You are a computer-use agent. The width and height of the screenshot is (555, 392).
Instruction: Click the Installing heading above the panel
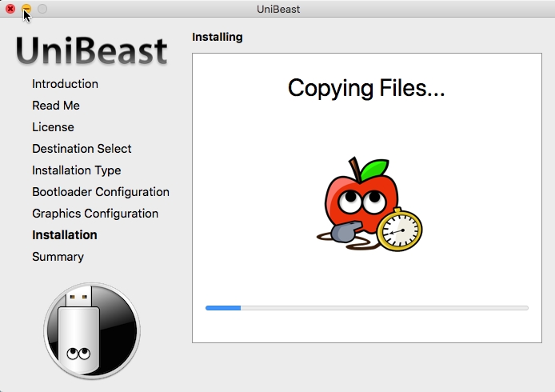tap(217, 37)
